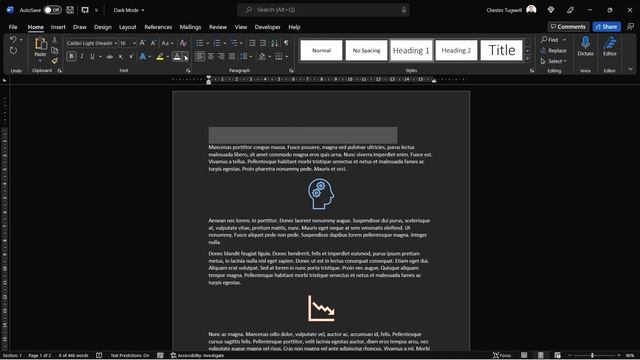The width and height of the screenshot is (640, 360).
Task: Toggle Align Left paragraph
Action: [x=200, y=56]
